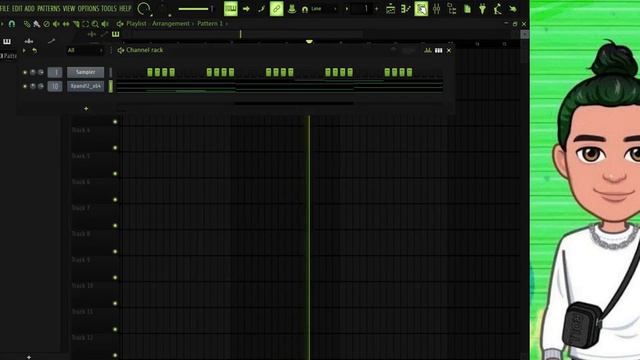640x360 pixels.
Task: Click the arrow icon at toolbar right end
Action: tap(513, 9)
